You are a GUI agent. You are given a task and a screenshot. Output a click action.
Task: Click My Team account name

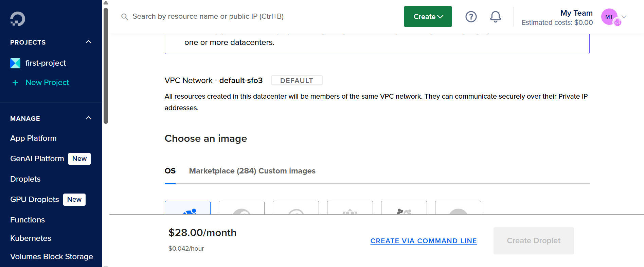576,13
